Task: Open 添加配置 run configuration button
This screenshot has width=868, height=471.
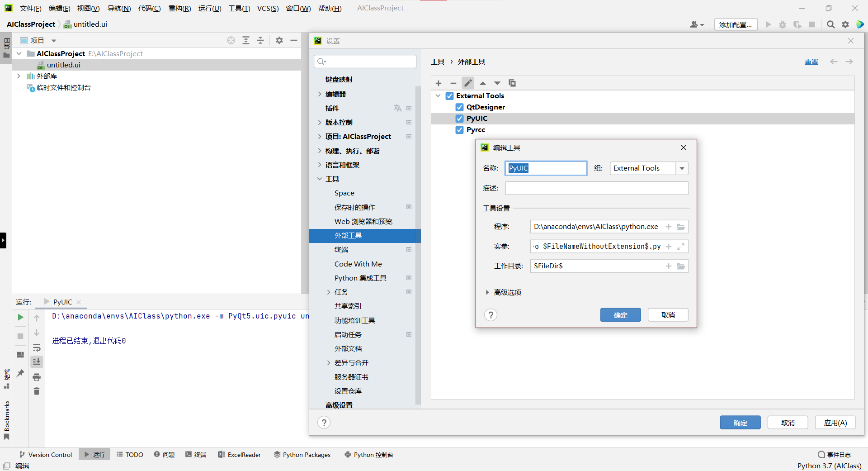Action: [736, 24]
